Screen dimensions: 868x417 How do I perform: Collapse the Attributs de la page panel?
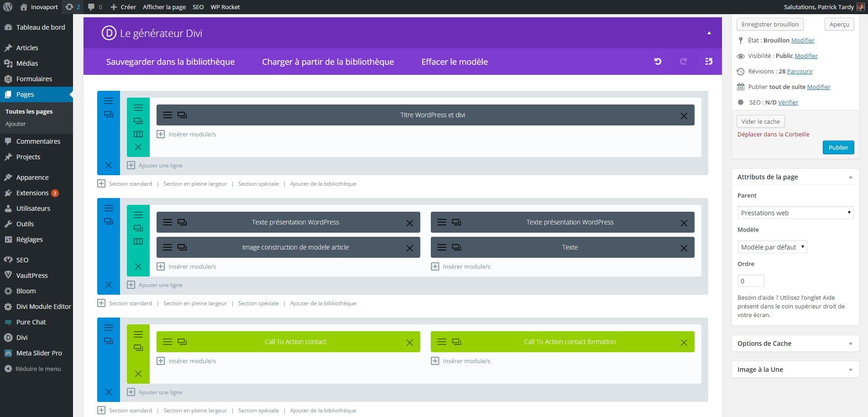850,177
